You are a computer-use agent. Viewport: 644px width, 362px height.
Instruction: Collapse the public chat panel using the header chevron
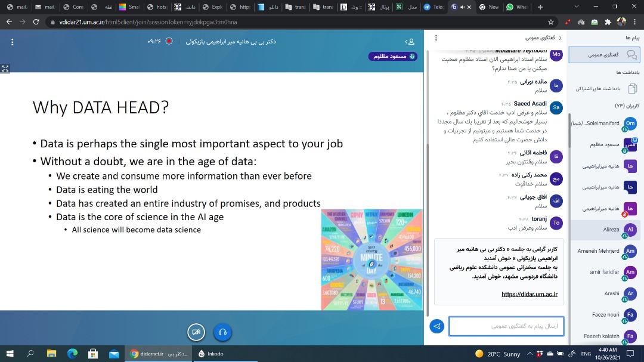coord(559,38)
